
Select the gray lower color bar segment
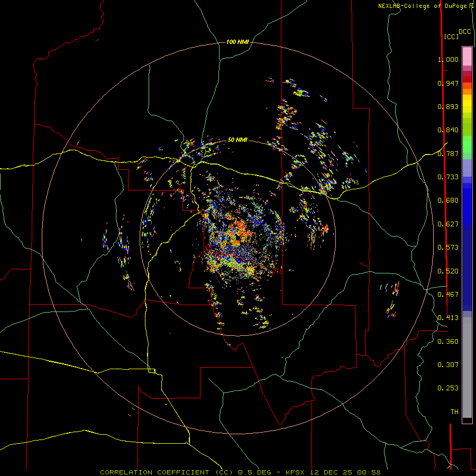pyautogui.click(x=467, y=368)
